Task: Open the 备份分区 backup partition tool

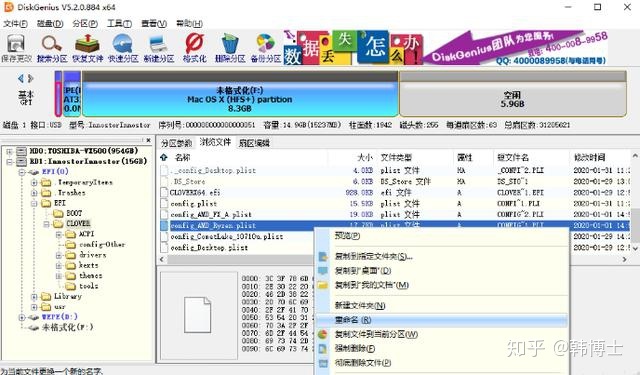Action: [x=266, y=48]
